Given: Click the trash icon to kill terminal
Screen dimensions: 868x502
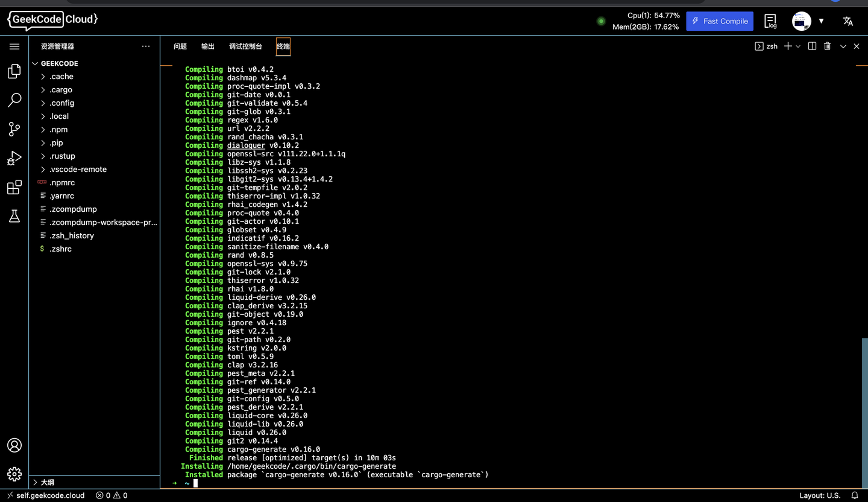Looking at the screenshot, I should [x=827, y=46].
